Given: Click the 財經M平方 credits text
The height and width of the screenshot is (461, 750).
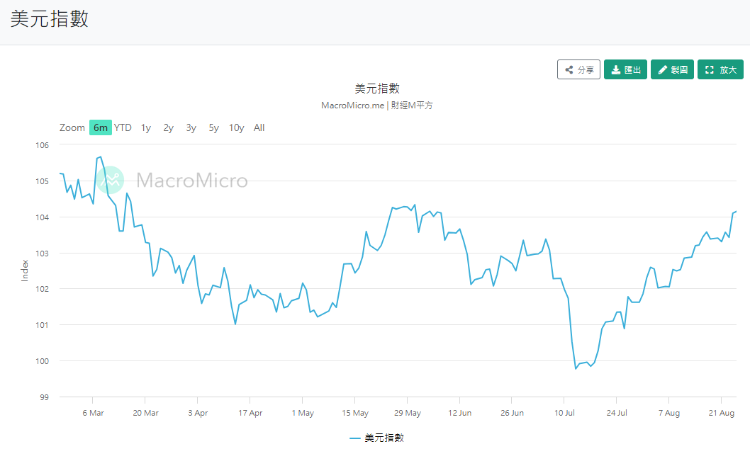Looking at the screenshot, I should pyautogui.click(x=412, y=104).
